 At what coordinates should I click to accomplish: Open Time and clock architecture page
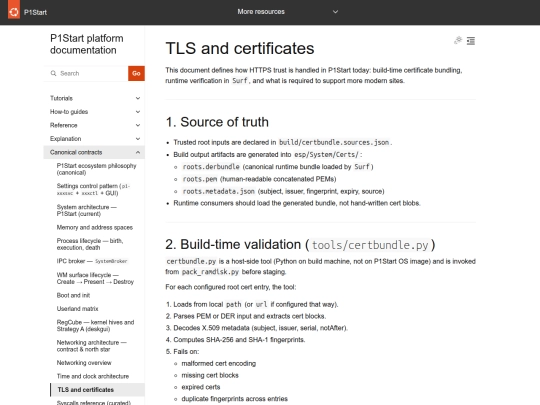[93, 376]
